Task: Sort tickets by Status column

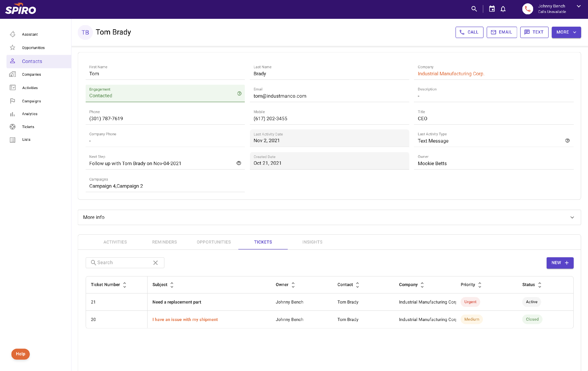Action: coord(539,285)
